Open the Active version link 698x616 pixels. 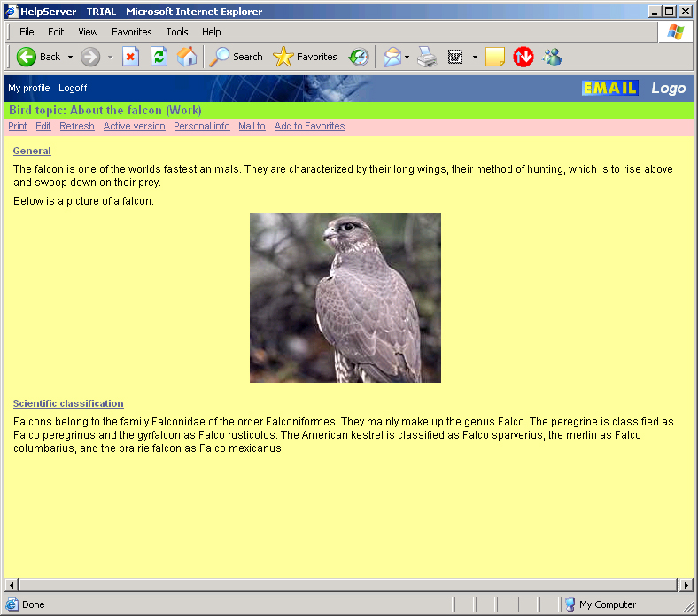coord(135,126)
